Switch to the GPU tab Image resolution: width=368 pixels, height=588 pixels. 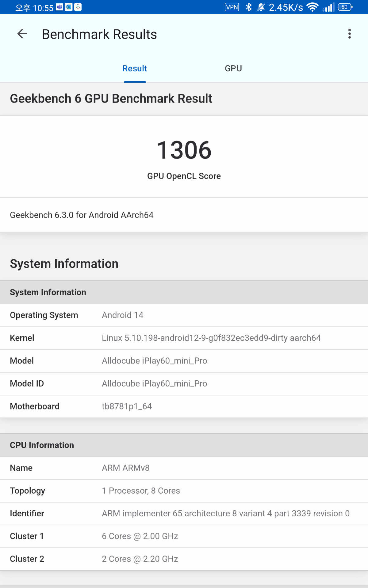(233, 68)
